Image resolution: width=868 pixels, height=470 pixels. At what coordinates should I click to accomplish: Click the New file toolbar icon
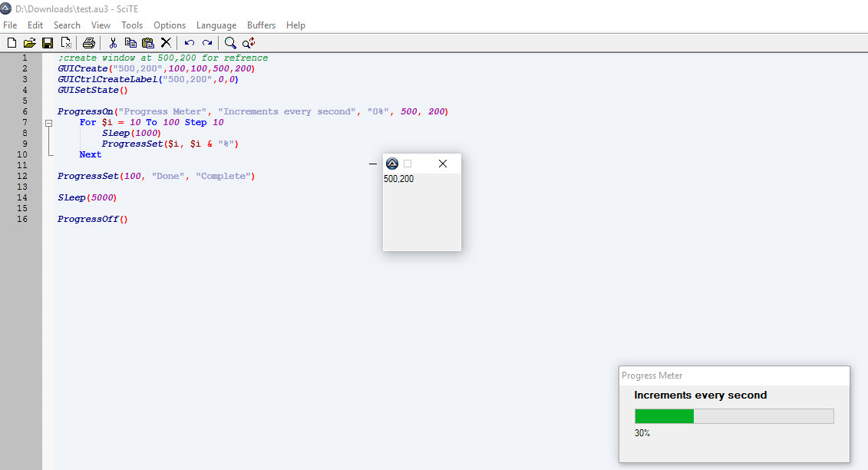12,43
